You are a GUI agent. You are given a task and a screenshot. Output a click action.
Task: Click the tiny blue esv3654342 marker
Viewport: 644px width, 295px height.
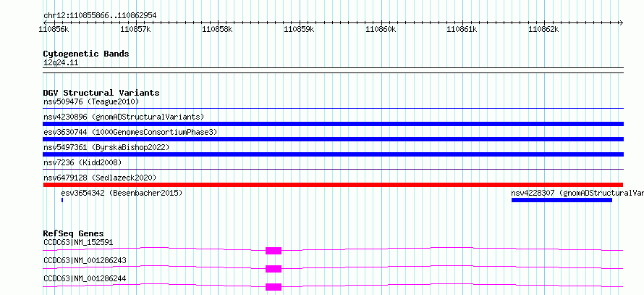point(62,200)
